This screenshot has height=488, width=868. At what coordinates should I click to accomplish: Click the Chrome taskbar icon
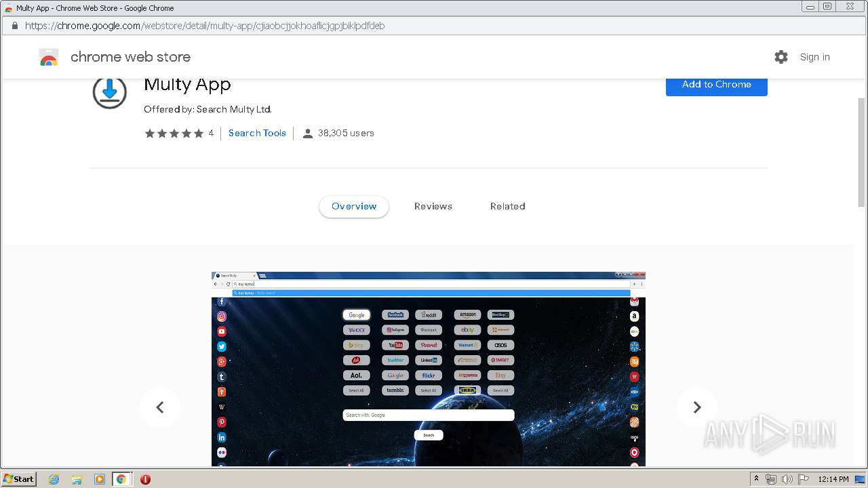coord(121,479)
